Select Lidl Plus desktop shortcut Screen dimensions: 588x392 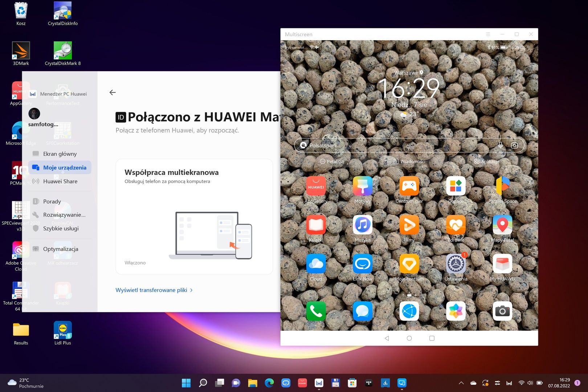pyautogui.click(x=63, y=333)
